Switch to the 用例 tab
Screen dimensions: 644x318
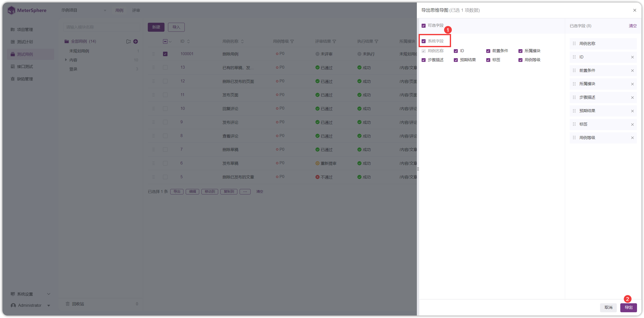pyautogui.click(x=119, y=10)
